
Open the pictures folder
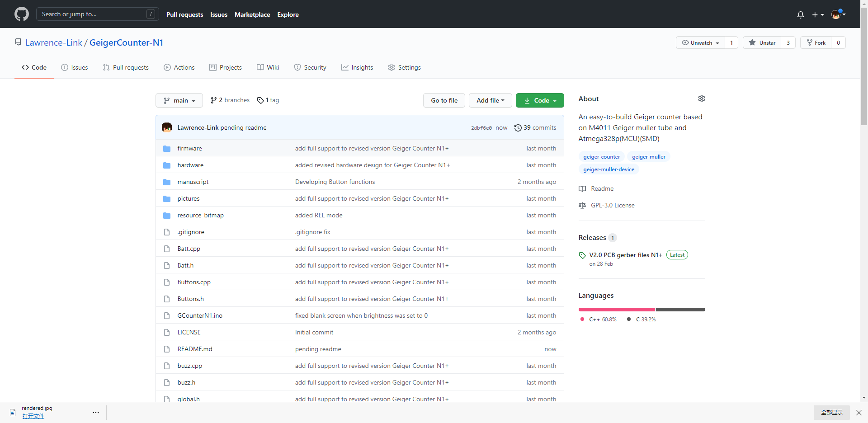point(188,198)
